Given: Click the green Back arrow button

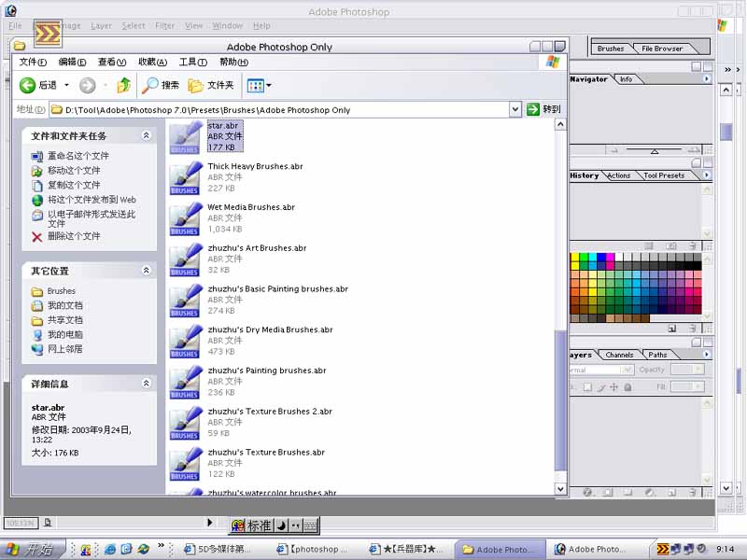Looking at the screenshot, I should point(27,85).
